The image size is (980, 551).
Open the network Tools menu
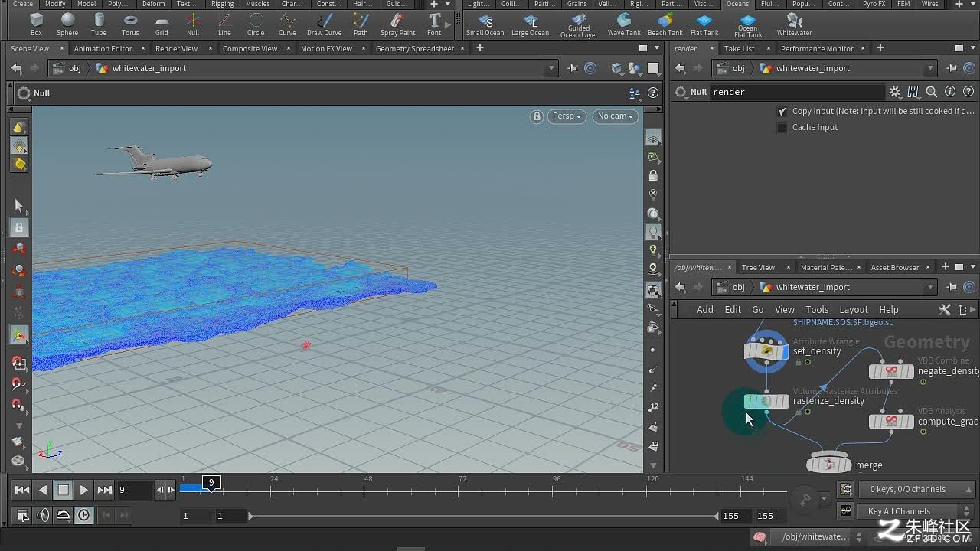click(x=817, y=310)
